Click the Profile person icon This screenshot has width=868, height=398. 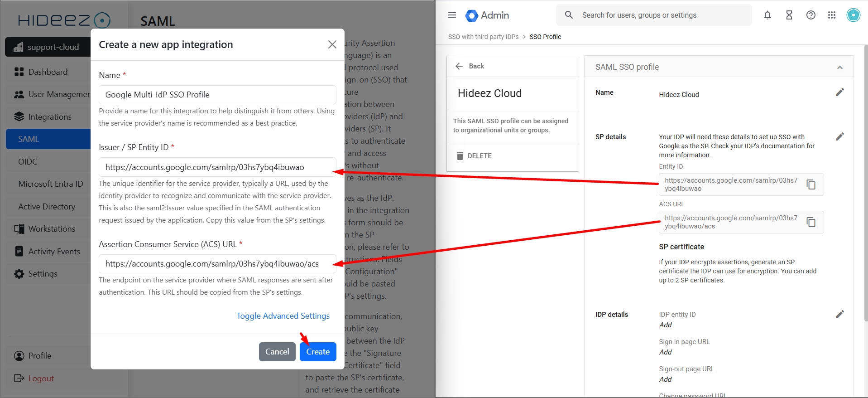pyautogui.click(x=19, y=356)
